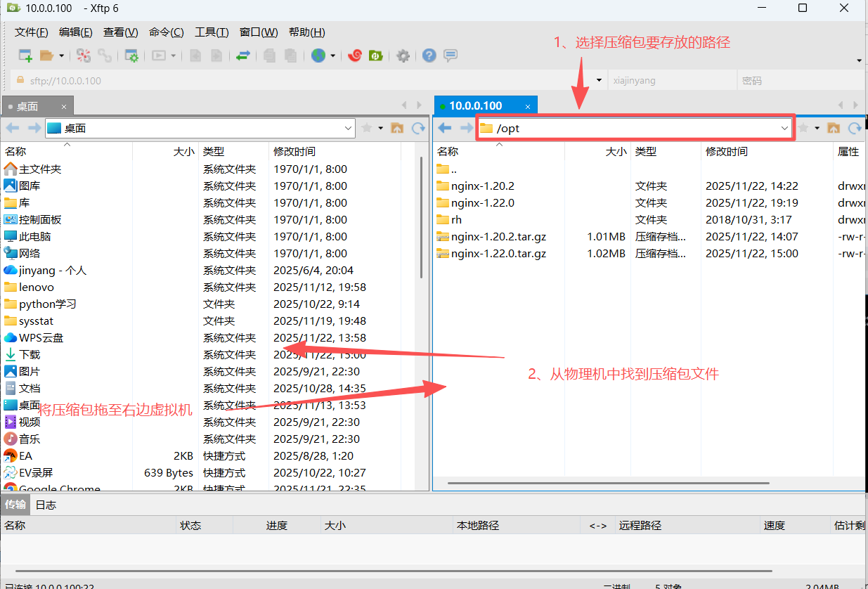Viewport: 868px width, 589px height.
Task: Click the New Session toolbar icon
Action: coord(25,56)
